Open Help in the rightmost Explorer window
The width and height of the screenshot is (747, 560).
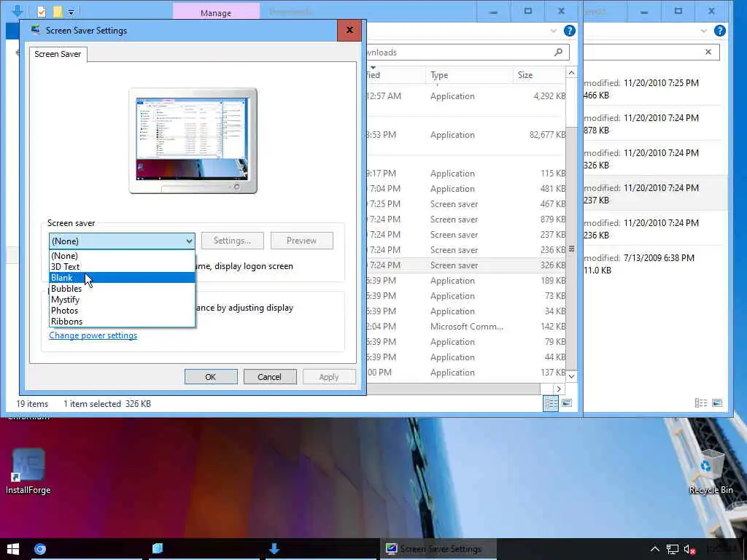coord(720,31)
